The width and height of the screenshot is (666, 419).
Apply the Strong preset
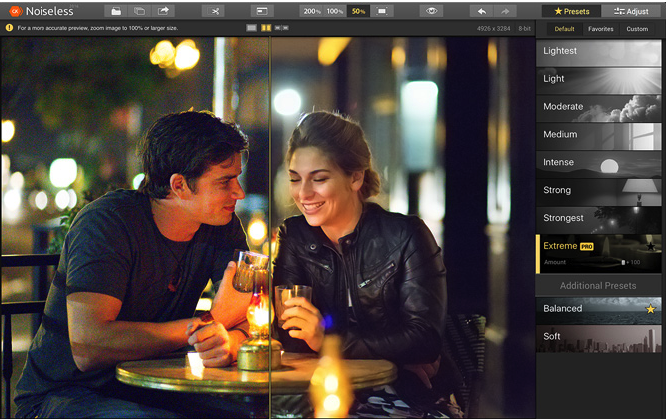(598, 192)
